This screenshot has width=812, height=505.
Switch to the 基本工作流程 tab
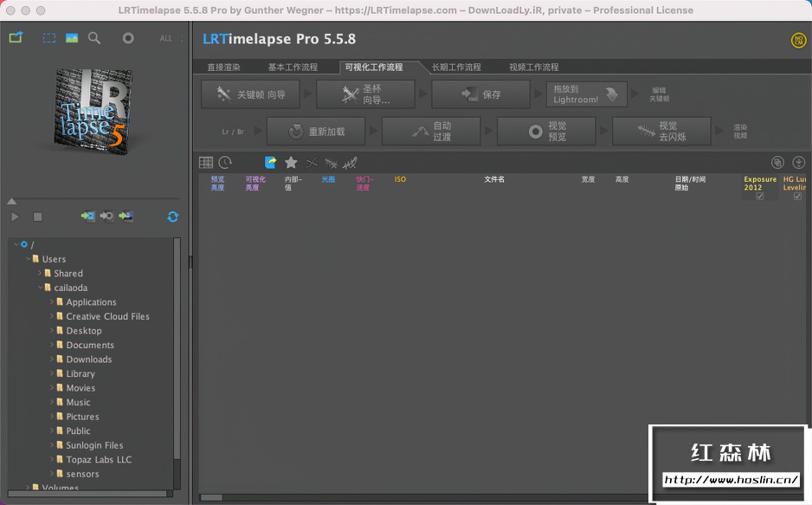293,67
